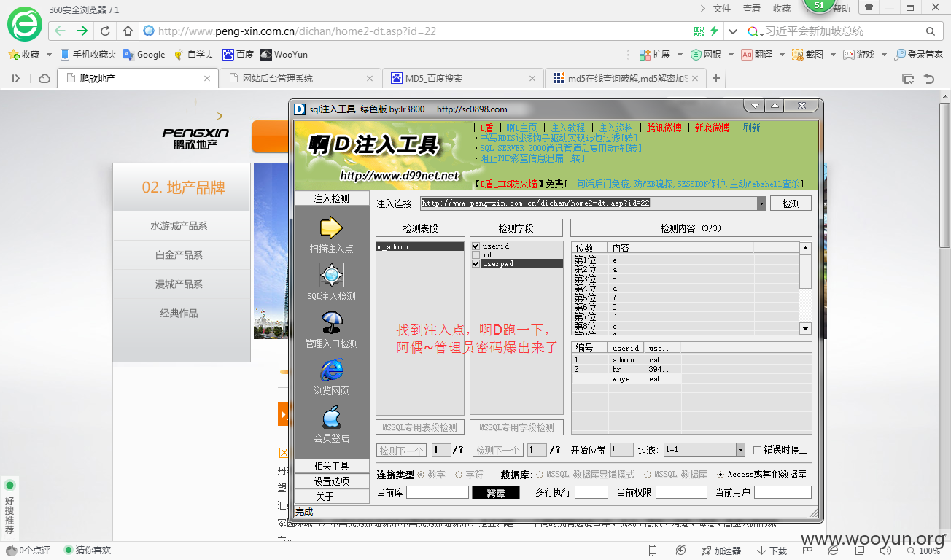Click the 加速器 accelerator icon
The image size is (951, 560).
click(x=721, y=551)
